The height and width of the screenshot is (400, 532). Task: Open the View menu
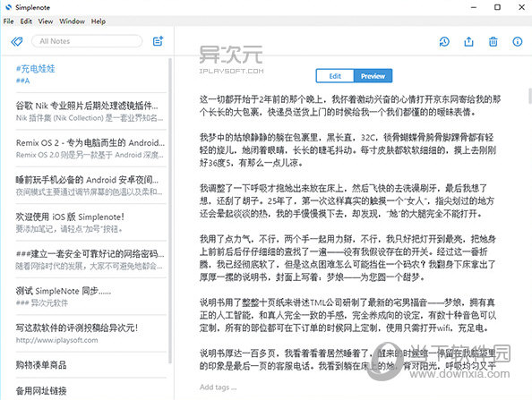(x=46, y=21)
